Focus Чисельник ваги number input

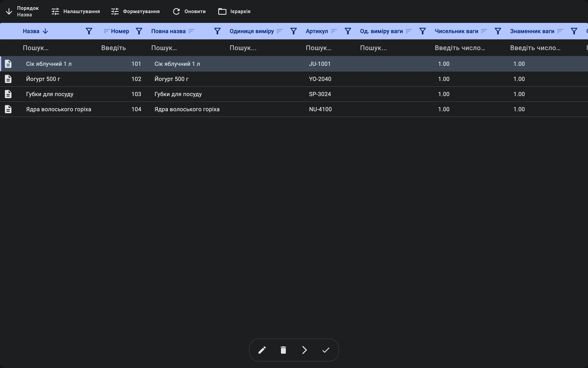click(x=468, y=48)
